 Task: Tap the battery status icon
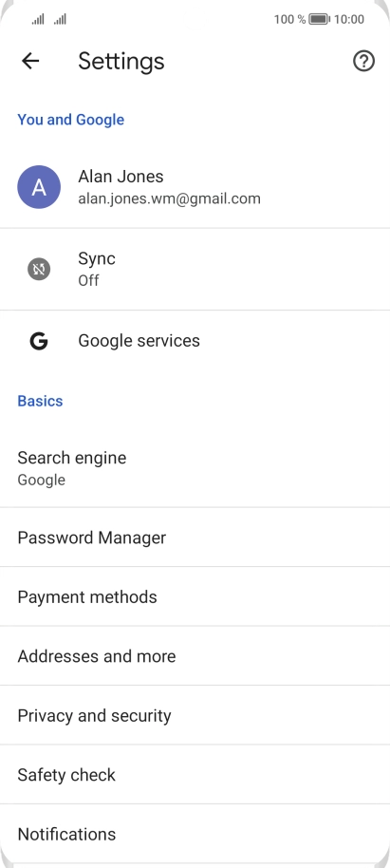pyautogui.click(x=319, y=19)
